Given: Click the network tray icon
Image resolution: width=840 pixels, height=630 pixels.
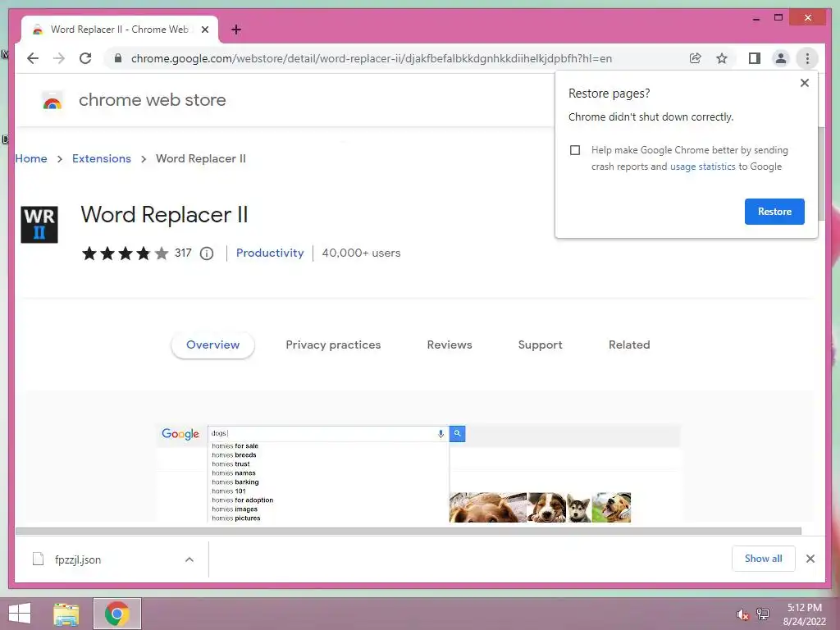Looking at the screenshot, I should point(763,614).
